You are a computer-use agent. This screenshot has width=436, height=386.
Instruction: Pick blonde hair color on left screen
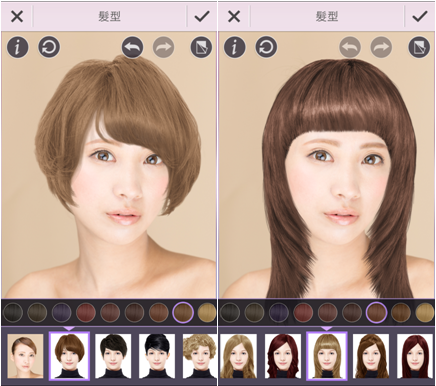[x=207, y=313]
